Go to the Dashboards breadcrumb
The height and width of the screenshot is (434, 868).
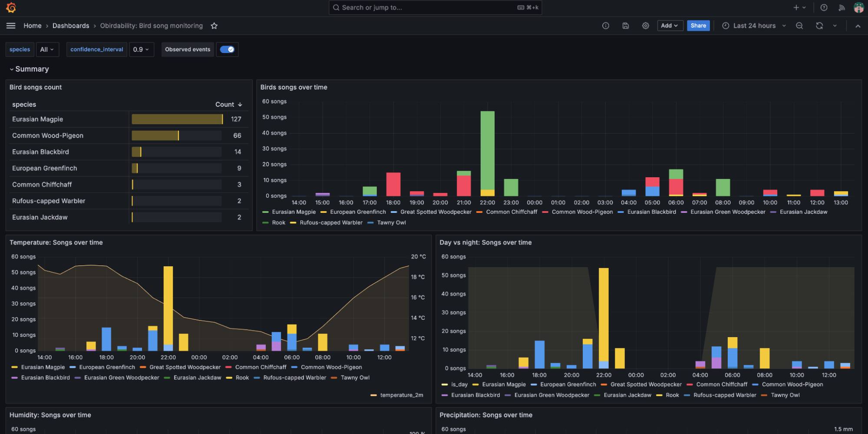pyautogui.click(x=71, y=26)
